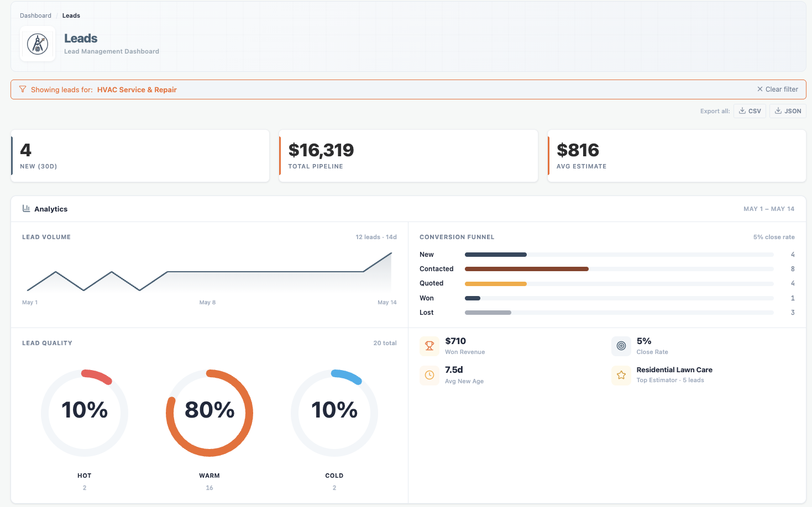
Task: Click the Hot 10% donut gauge
Action: 85,413
